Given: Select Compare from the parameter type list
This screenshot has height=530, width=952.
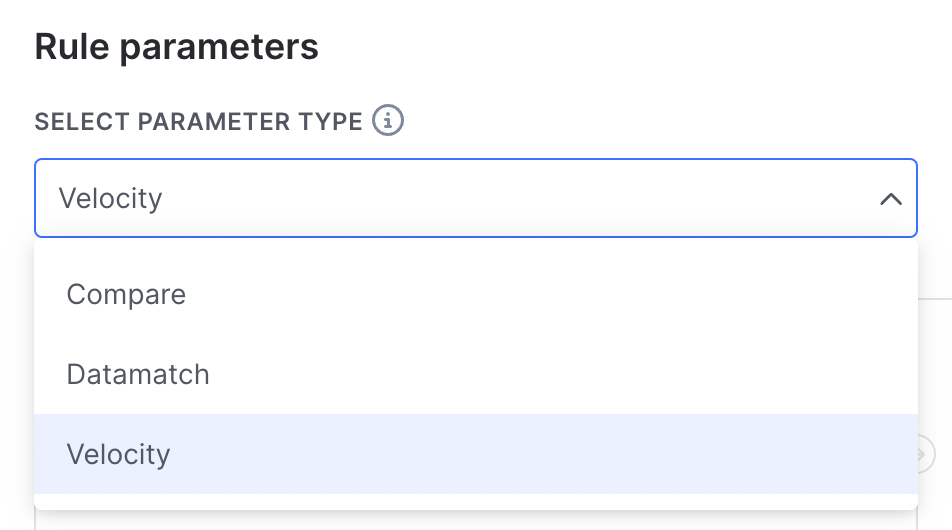Looking at the screenshot, I should (x=476, y=294).
